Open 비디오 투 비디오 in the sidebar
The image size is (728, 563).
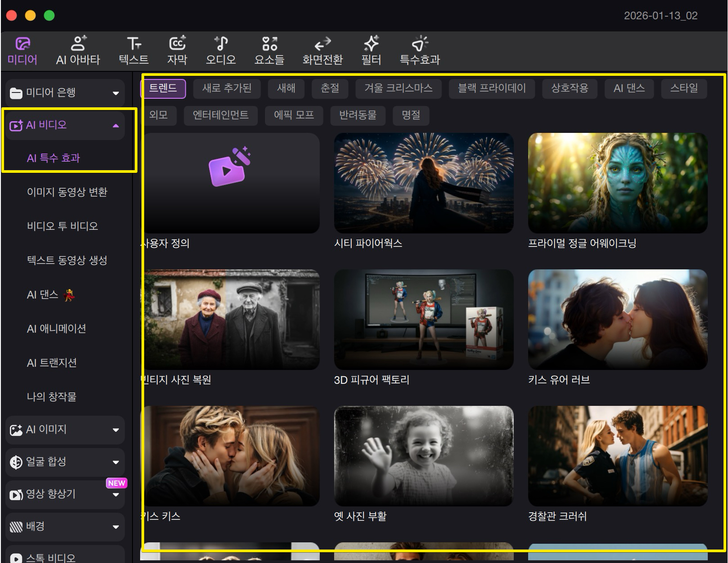[x=62, y=226]
